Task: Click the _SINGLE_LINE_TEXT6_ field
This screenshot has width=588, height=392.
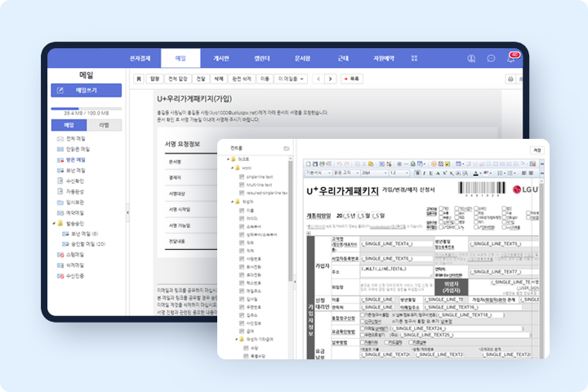Action: [x=396, y=259]
